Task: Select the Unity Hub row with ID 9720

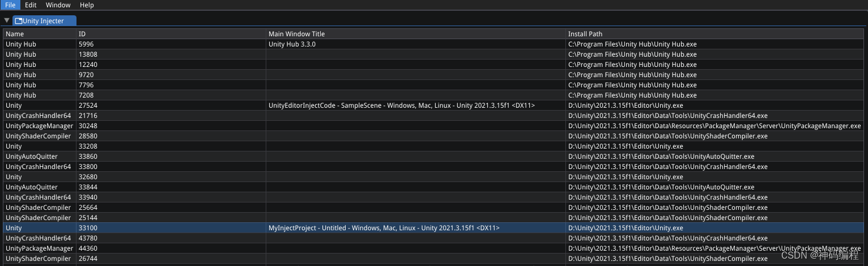Action: point(433,75)
